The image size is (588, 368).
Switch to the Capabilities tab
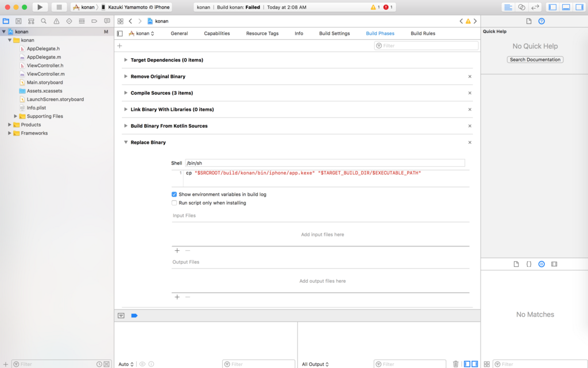coord(216,33)
